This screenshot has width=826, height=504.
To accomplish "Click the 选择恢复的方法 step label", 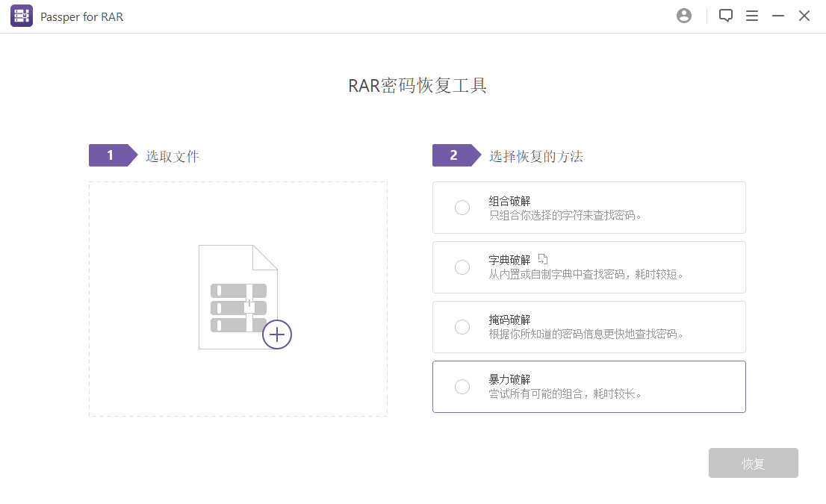I will 535,156.
